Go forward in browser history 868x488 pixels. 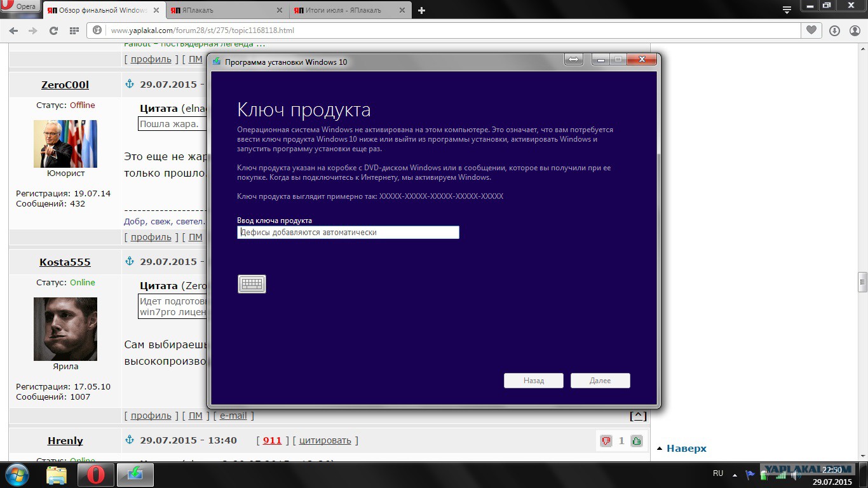click(x=33, y=30)
